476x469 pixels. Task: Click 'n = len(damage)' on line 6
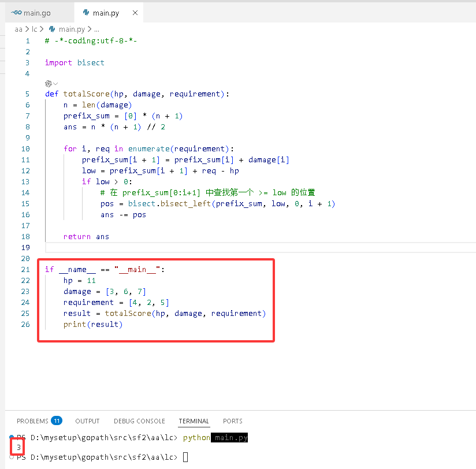tap(98, 105)
